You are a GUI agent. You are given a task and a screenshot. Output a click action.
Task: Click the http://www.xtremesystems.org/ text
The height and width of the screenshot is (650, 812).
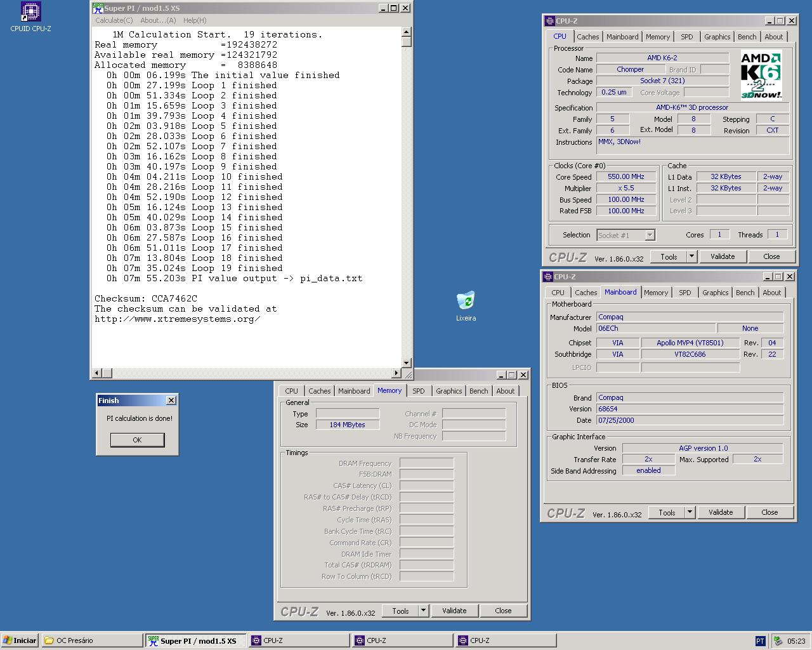(x=178, y=319)
